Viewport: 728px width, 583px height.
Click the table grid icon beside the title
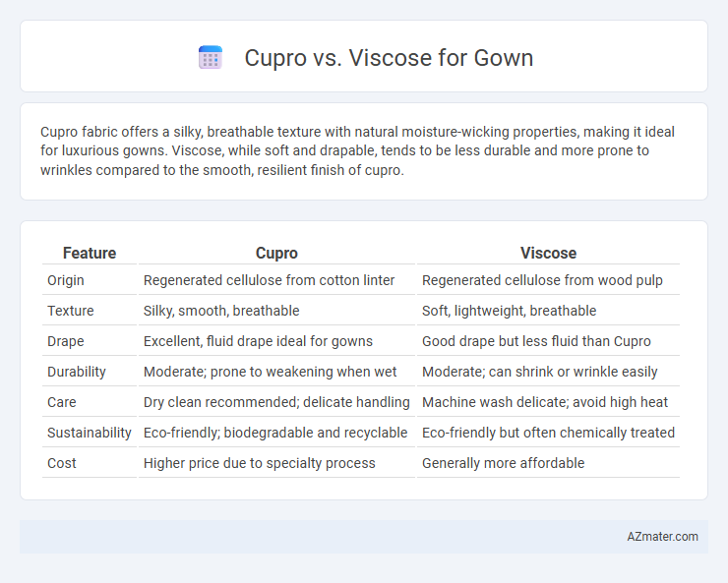pyautogui.click(x=211, y=57)
